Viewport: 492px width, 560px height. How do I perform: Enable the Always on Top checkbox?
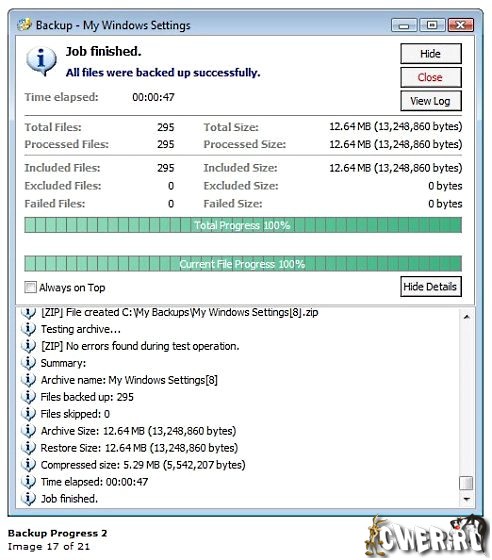(x=30, y=287)
